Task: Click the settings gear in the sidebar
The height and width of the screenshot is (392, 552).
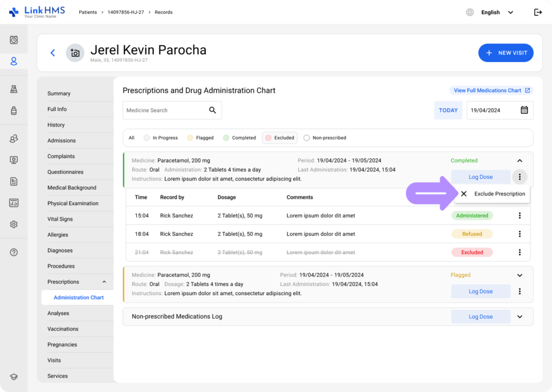Action: (14, 225)
